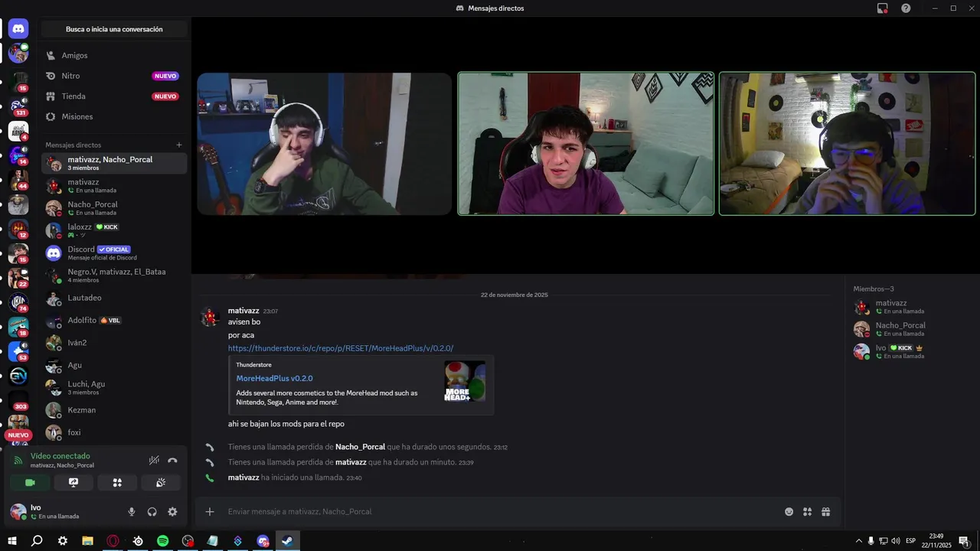
Task: Open Windows notification center
Action: pos(963,541)
